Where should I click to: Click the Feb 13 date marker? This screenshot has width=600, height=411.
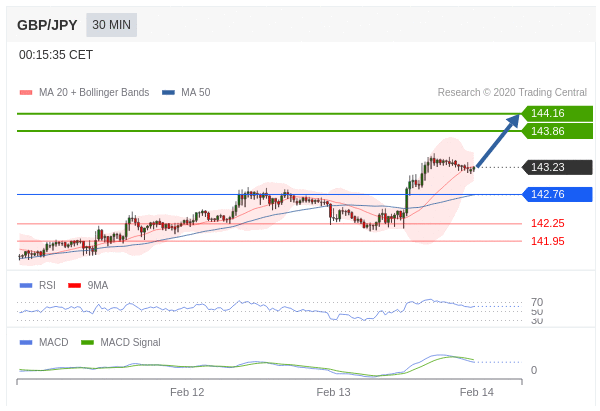[x=333, y=392]
